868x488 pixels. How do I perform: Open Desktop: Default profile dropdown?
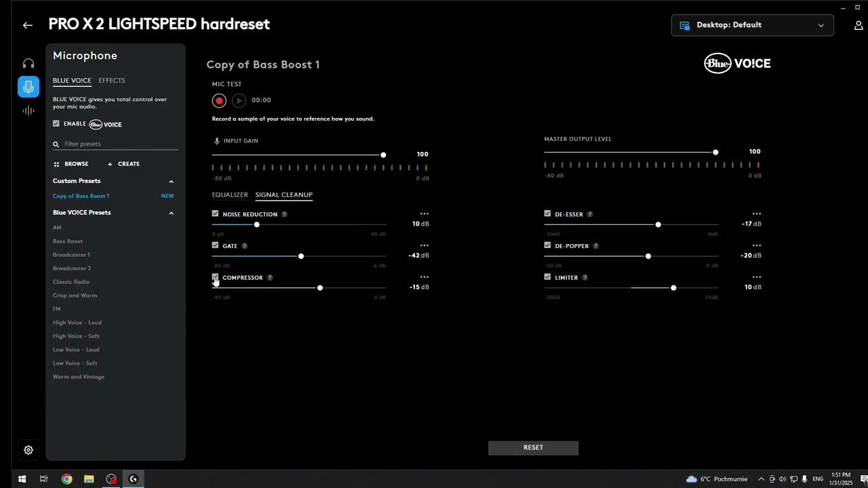[753, 25]
